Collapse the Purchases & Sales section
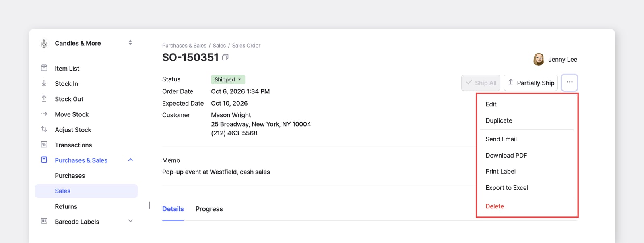 click(130, 160)
